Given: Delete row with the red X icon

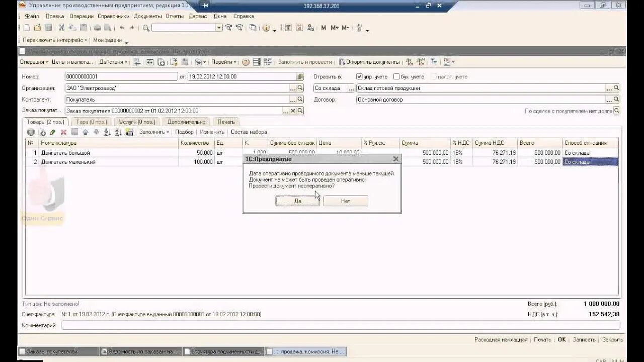Looking at the screenshot, I should tap(63, 132).
